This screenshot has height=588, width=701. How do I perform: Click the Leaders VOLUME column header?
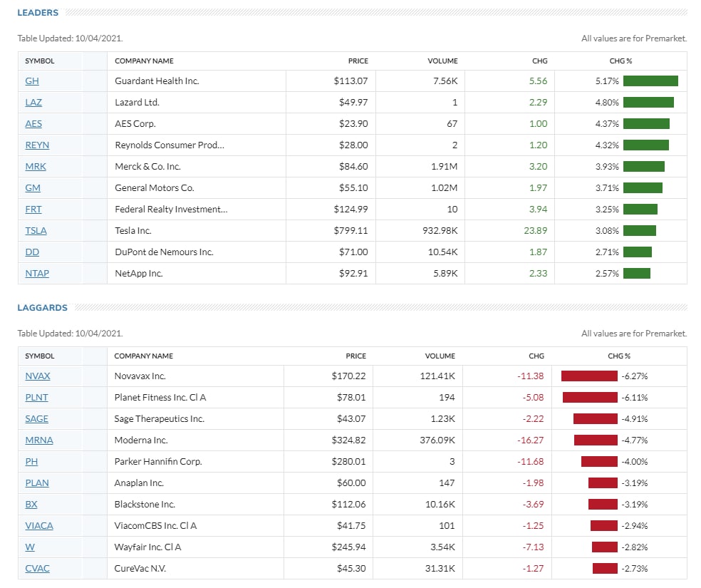(442, 61)
